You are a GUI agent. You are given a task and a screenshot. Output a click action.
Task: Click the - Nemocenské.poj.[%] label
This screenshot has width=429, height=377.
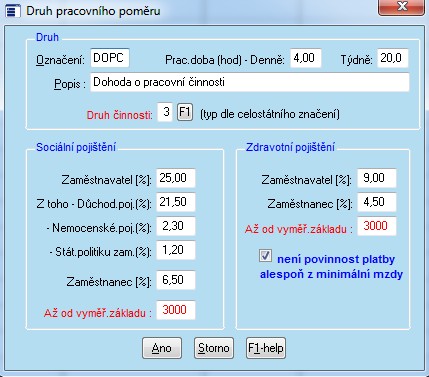[99, 228]
